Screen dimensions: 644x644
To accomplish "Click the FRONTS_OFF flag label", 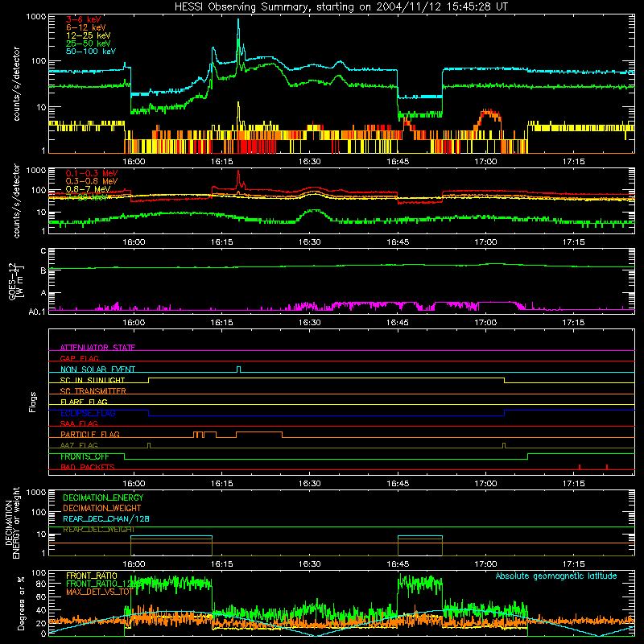I will coord(85,456).
